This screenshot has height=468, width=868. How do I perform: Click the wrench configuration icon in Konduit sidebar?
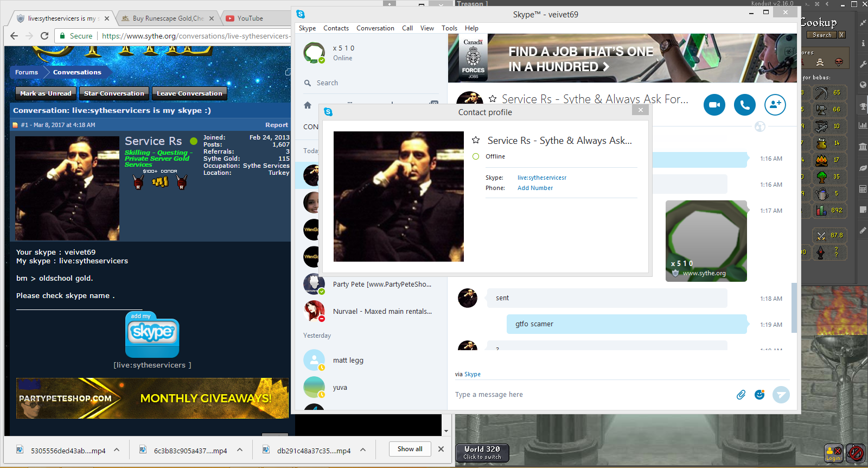pos(863,64)
